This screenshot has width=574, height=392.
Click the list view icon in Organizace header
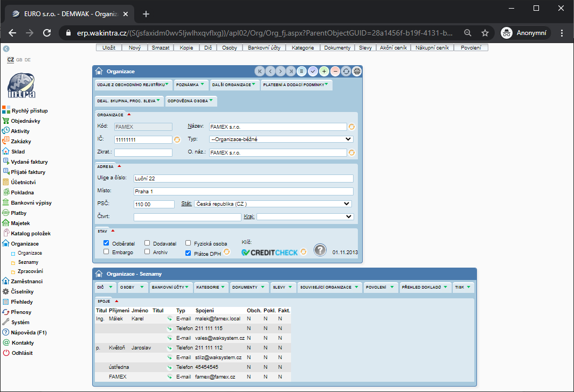[302, 71]
